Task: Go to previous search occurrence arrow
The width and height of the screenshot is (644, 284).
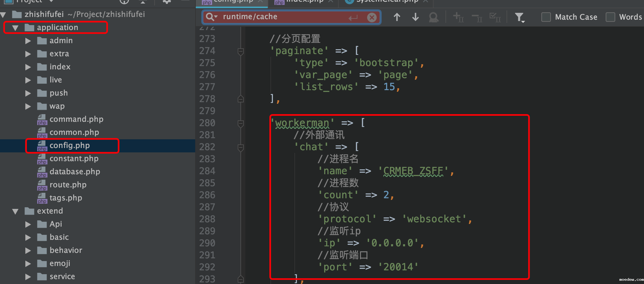Action: 397,17
